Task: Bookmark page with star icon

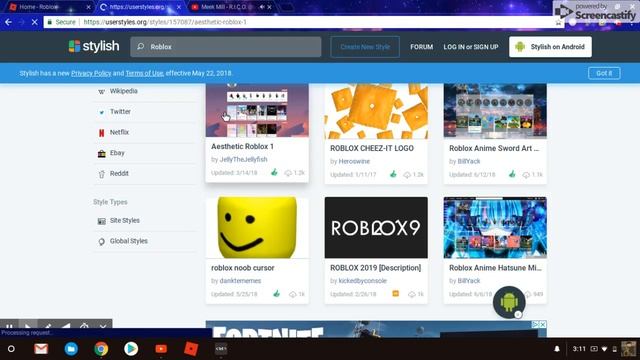Action: (x=558, y=22)
